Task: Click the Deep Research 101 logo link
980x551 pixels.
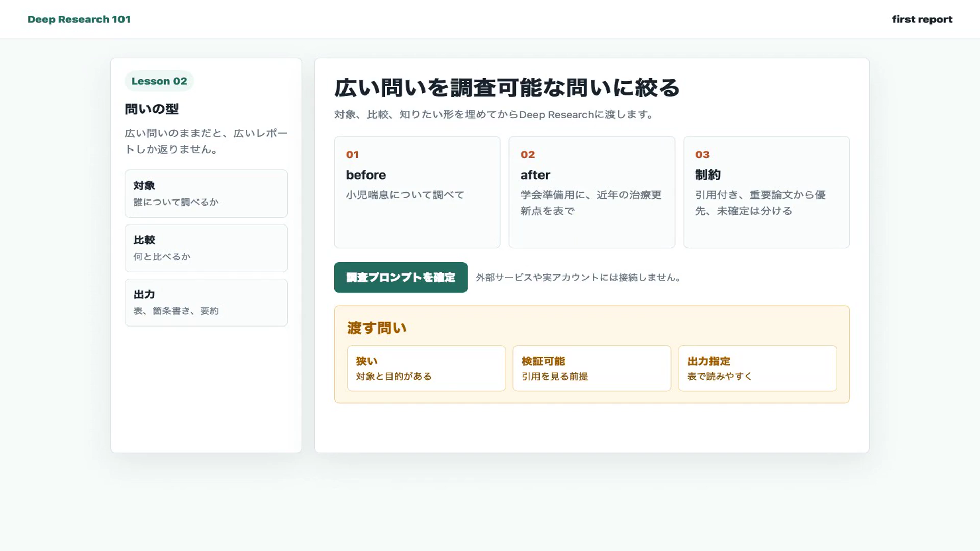Action: pos(79,19)
